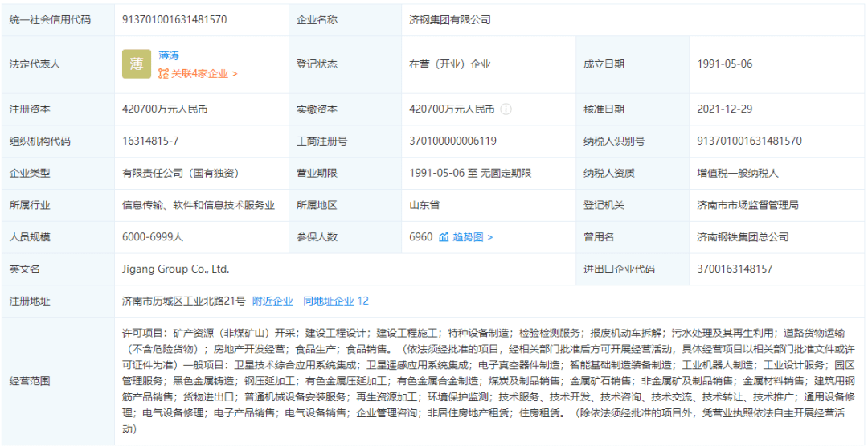Click registered capital 420700万元人民币
Screen dimensions: 868x447
coord(165,109)
